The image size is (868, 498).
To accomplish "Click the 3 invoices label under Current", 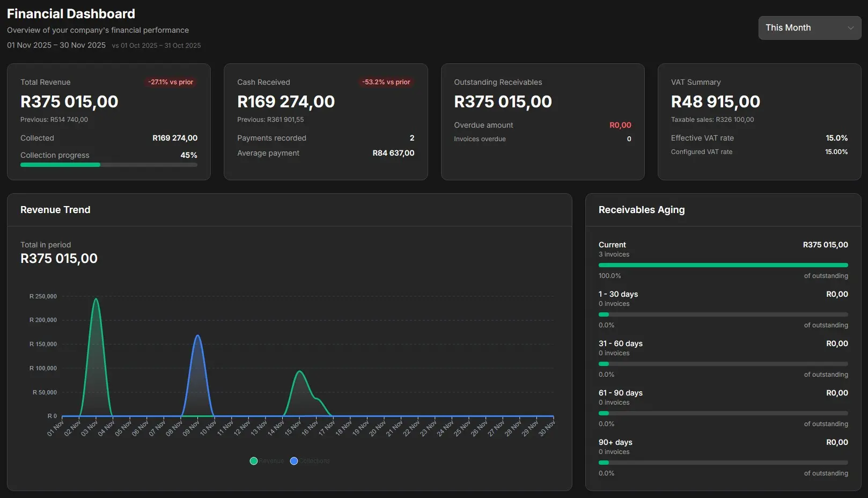I will point(614,254).
